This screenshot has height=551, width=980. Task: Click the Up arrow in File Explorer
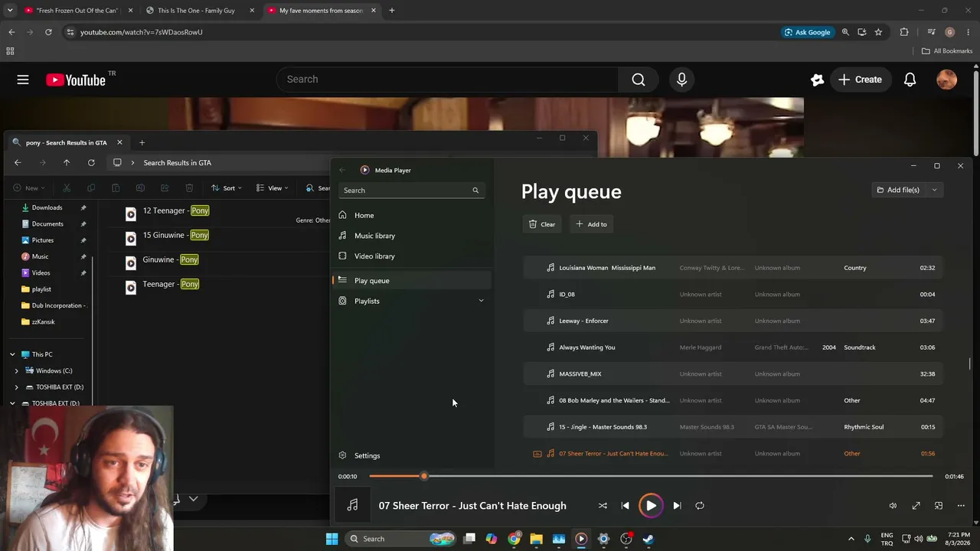tap(67, 163)
